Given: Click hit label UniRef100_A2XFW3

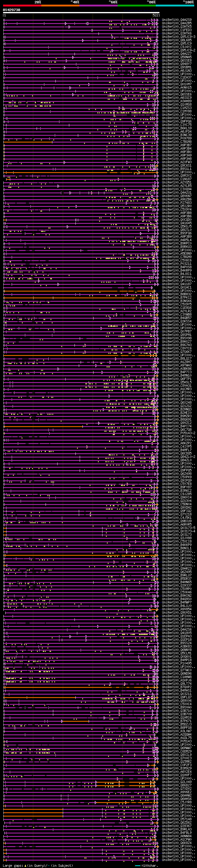Looking at the screenshot, I should pos(177,162).
